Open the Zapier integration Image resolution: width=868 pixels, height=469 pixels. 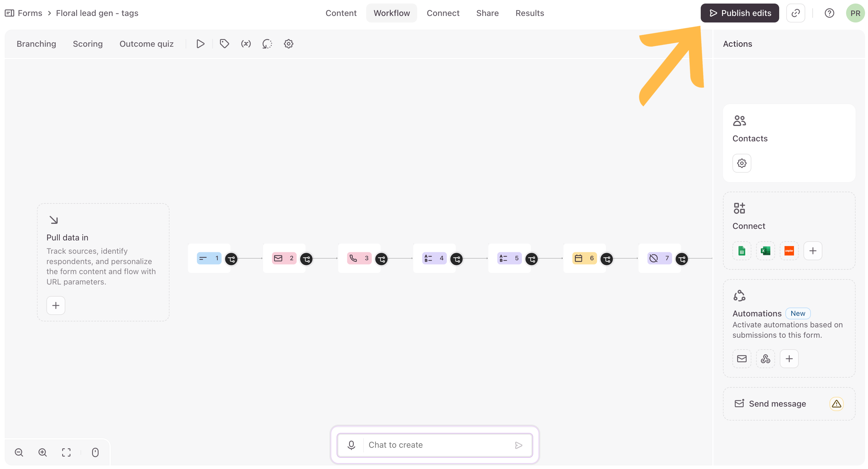[789, 251]
